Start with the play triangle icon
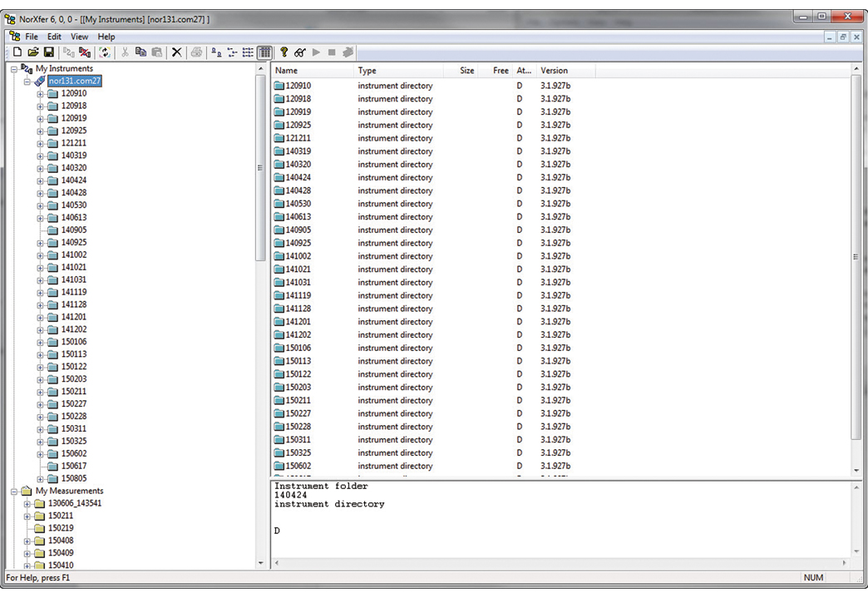868x598 pixels. tap(316, 52)
